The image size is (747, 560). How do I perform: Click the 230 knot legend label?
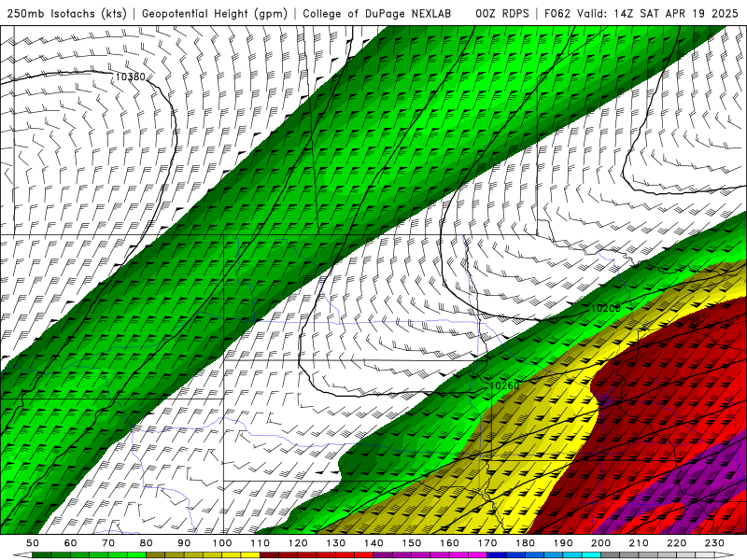pos(715,543)
